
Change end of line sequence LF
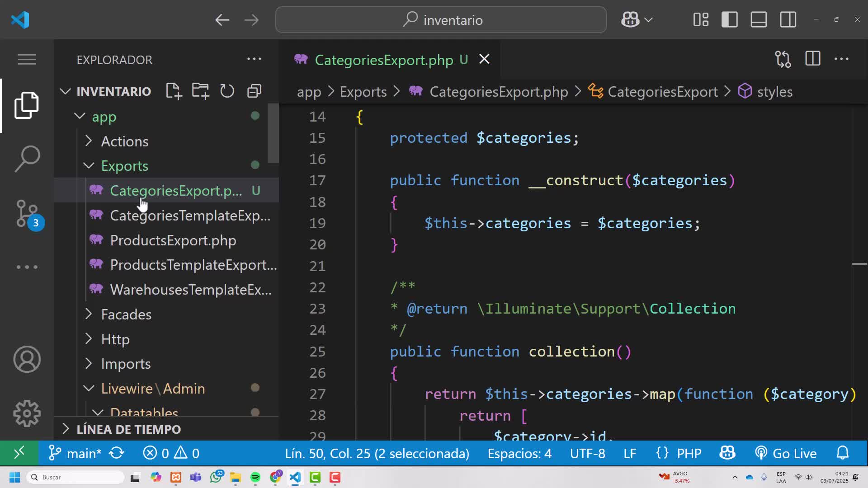click(x=630, y=453)
